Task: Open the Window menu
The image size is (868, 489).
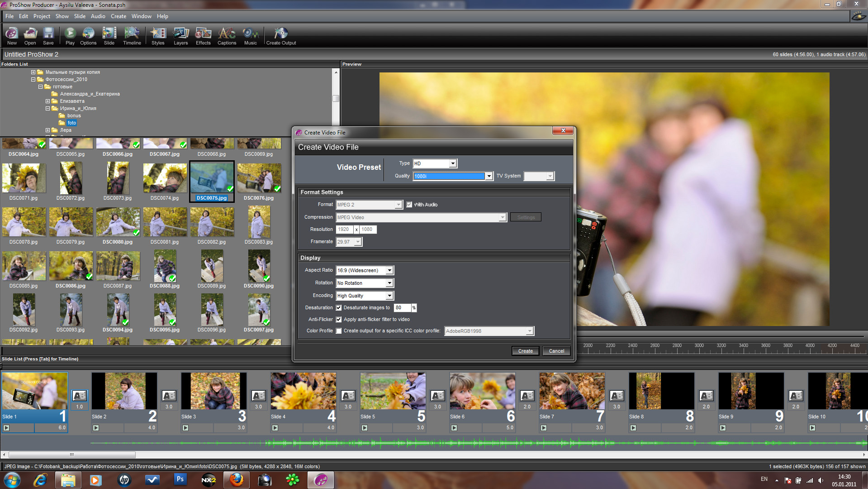Action: pyautogui.click(x=142, y=16)
